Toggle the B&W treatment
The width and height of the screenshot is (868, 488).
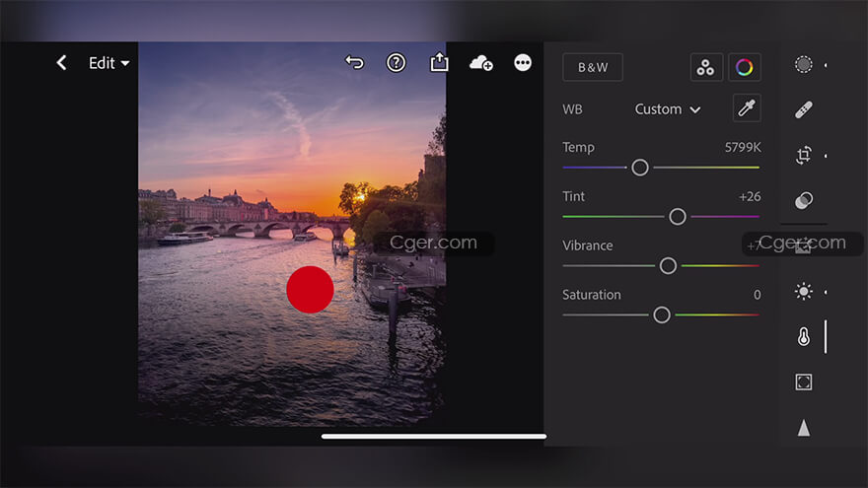point(593,67)
